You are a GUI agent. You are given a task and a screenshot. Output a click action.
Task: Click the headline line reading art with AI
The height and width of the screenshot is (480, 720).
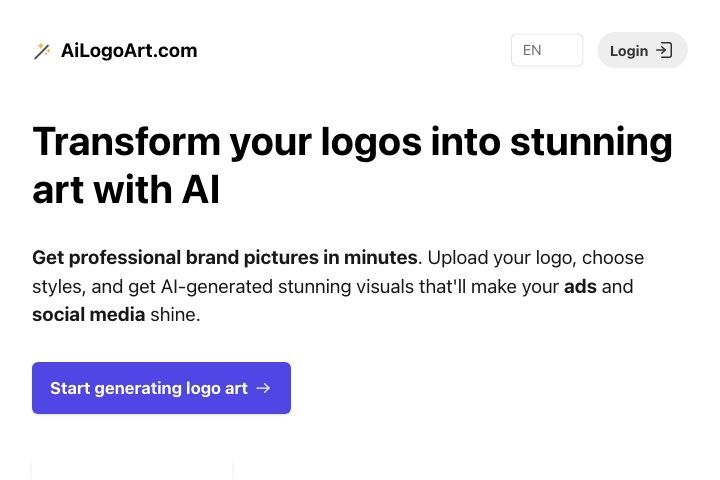[x=126, y=189]
